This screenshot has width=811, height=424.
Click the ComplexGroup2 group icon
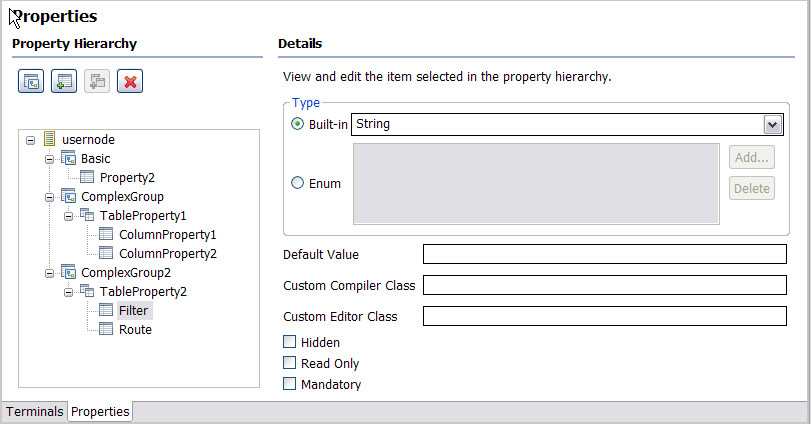pos(69,271)
